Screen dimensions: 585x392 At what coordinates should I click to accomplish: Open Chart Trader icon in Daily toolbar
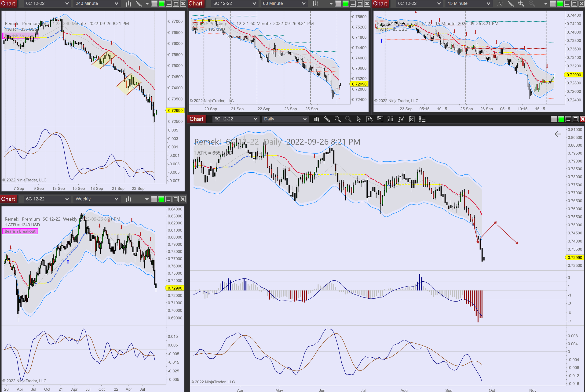coord(380,119)
